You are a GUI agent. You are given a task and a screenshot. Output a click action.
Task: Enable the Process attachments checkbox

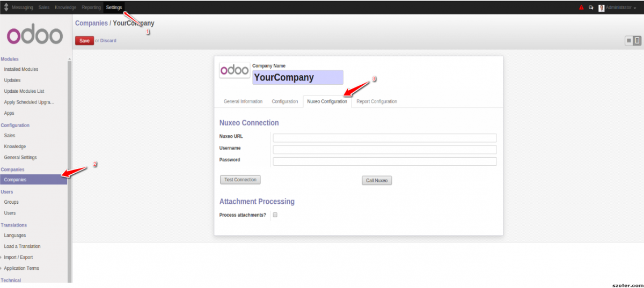click(x=275, y=215)
